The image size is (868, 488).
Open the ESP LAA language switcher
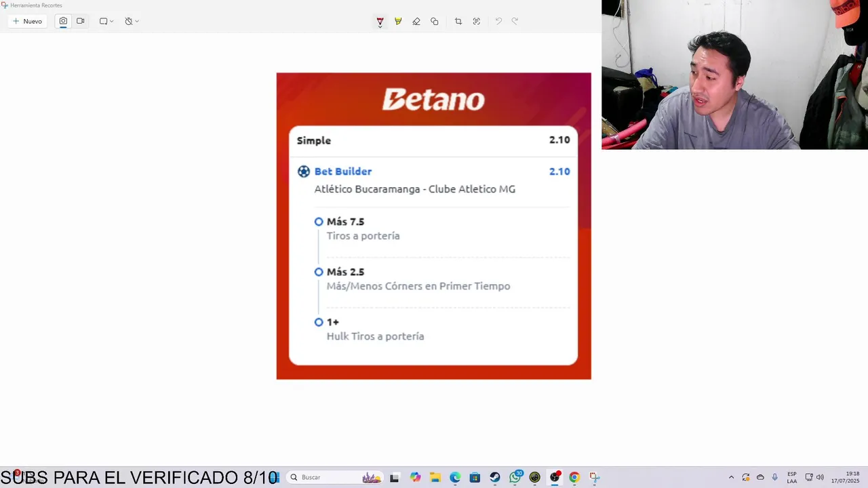[x=791, y=477]
